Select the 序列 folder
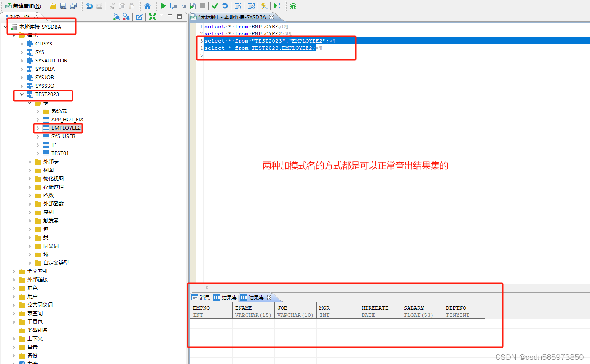590x364 pixels. pyautogui.click(x=48, y=212)
